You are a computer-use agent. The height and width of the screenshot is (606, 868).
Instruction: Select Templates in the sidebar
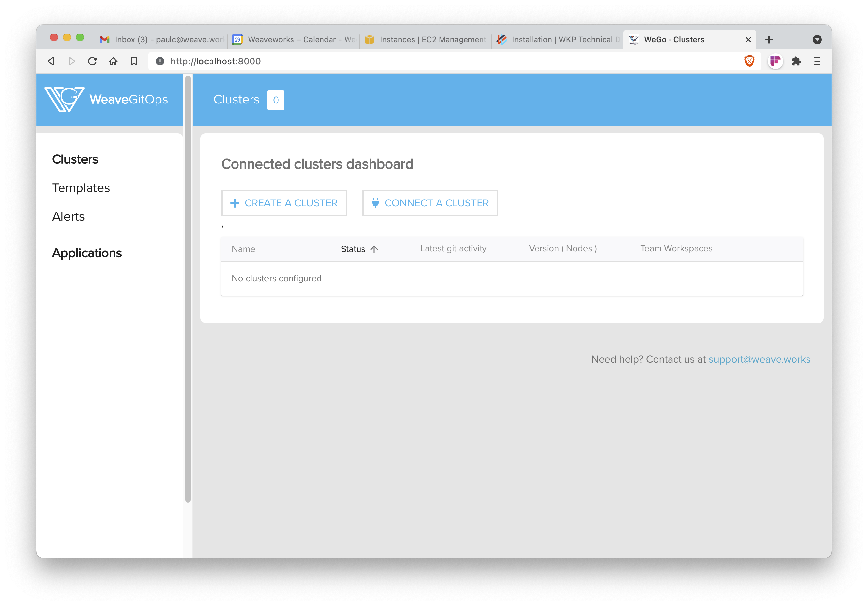81,187
